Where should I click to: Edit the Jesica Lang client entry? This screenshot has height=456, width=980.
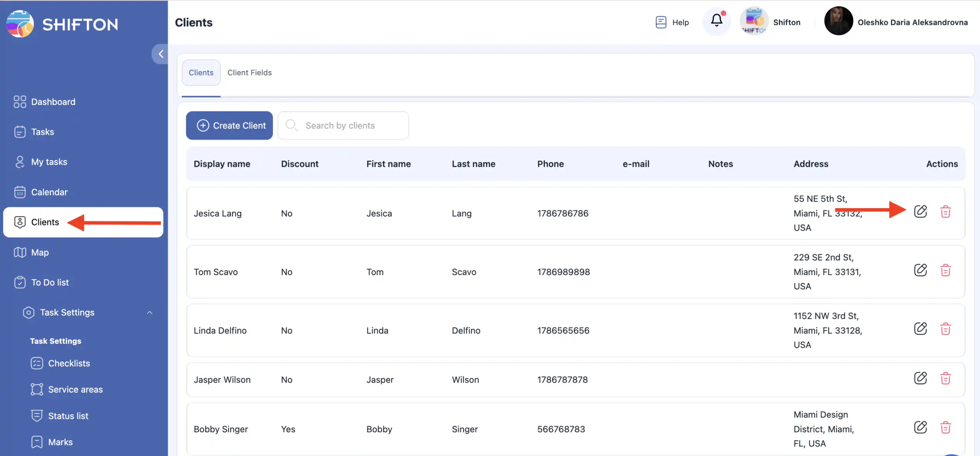(920, 212)
